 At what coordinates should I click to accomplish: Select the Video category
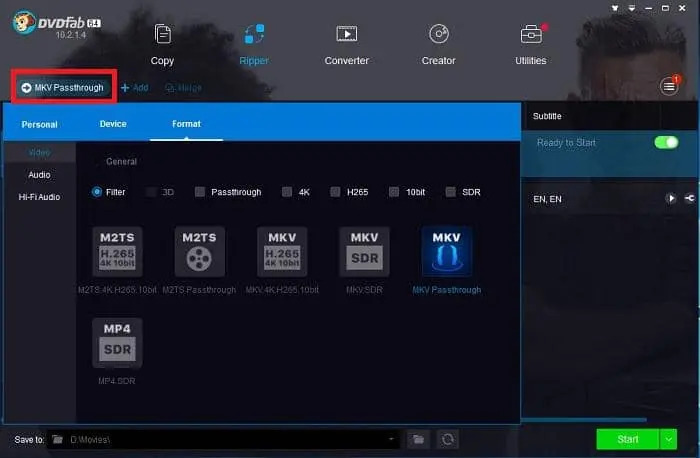pos(39,153)
